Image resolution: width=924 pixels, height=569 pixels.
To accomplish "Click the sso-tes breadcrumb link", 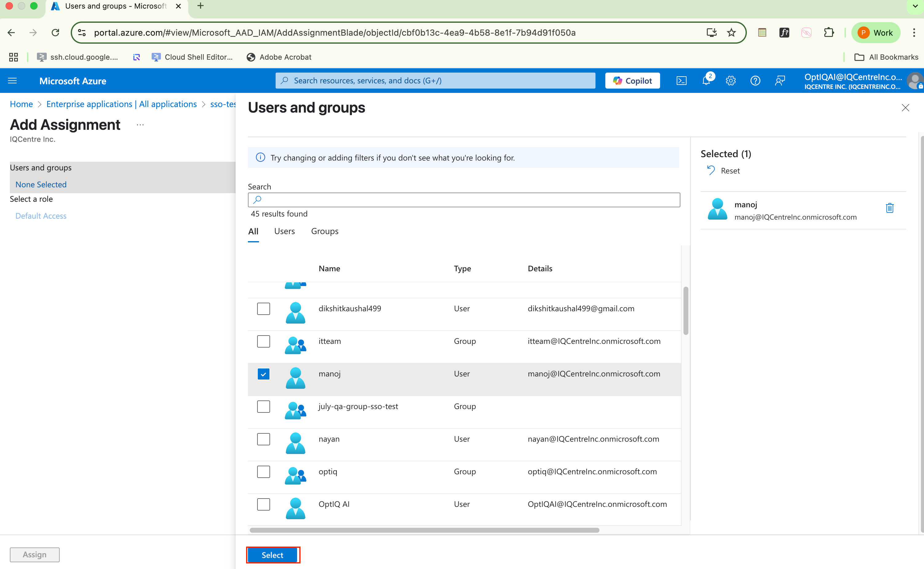I will [223, 104].
